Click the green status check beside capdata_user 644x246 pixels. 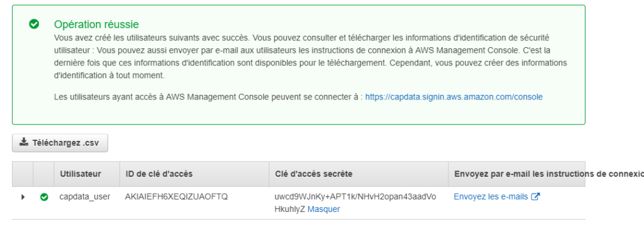pos(44,197)
